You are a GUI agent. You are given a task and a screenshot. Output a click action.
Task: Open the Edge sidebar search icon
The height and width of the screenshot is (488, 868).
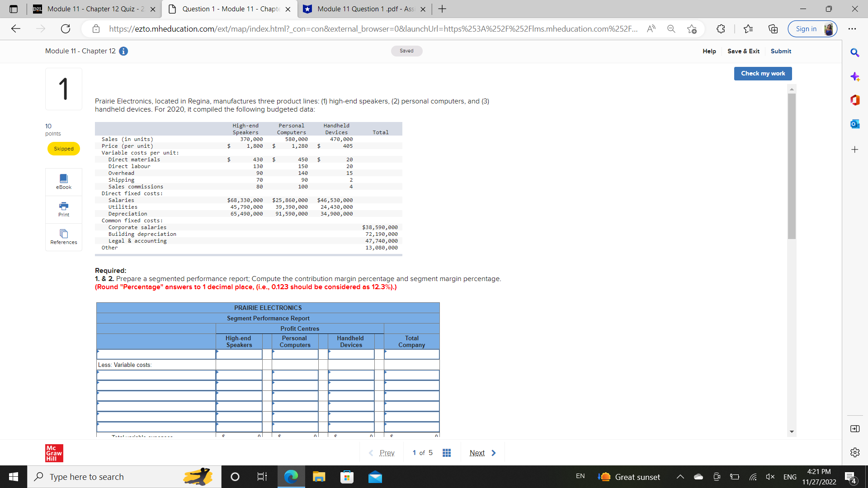[854, 53]
